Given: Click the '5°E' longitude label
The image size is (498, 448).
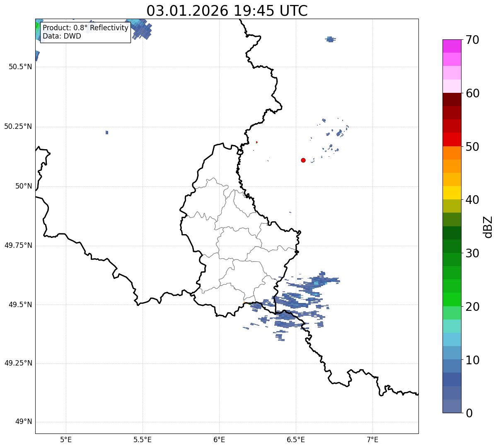Looking at the screenshot, I should [66, 440].
